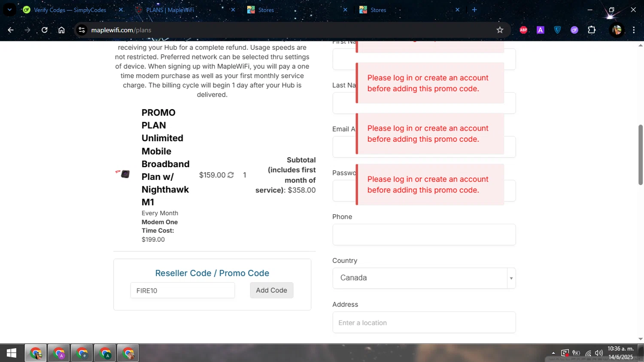Reload the maplewifi page
Viewport: 644px width, 362px height.
point(45,30)
